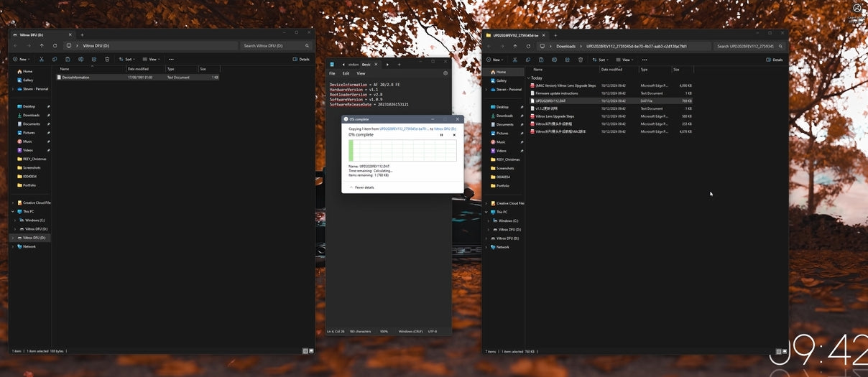Open the source folder link in copy dialog
This screenshot has height=377, width=868.
[404, 129]
